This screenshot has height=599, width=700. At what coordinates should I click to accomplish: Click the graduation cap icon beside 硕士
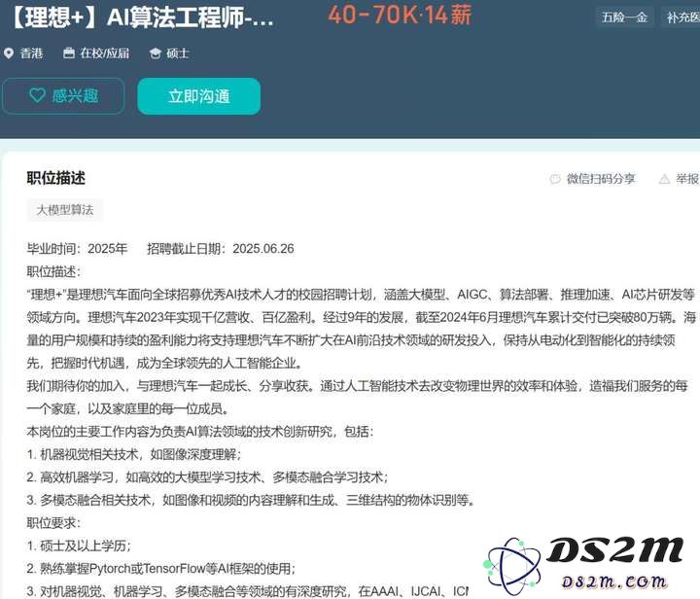[x=155, y=53]
